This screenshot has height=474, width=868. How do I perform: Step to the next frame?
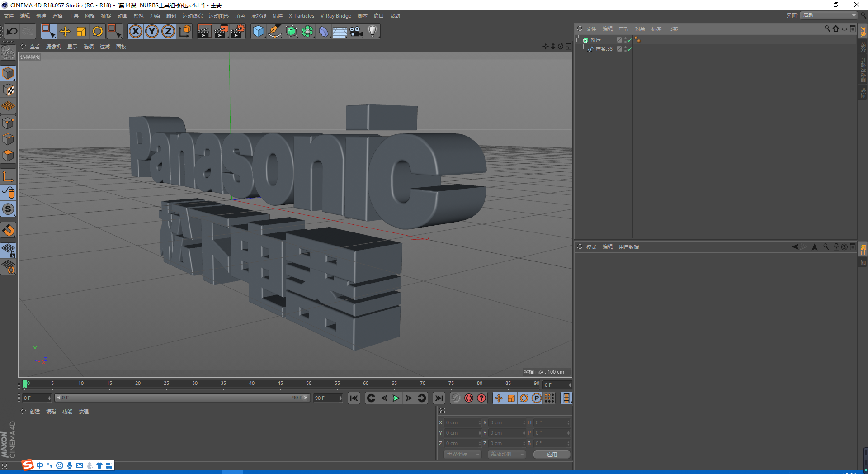(409, 398)
